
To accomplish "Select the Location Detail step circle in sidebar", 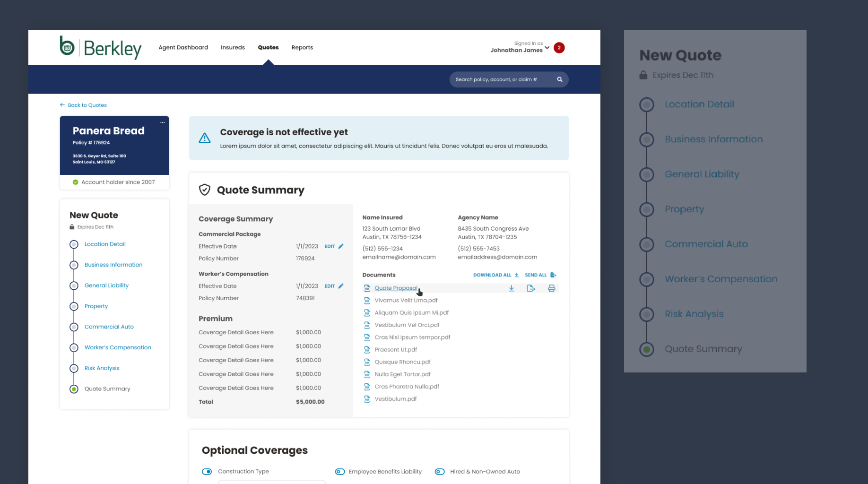I will [74, 244].
